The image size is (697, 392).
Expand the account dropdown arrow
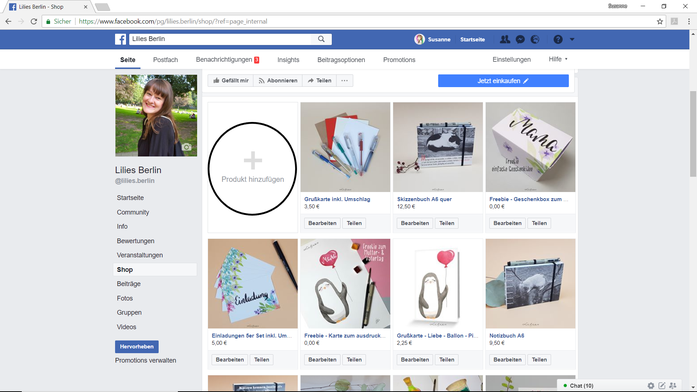[x=572, y=39]
